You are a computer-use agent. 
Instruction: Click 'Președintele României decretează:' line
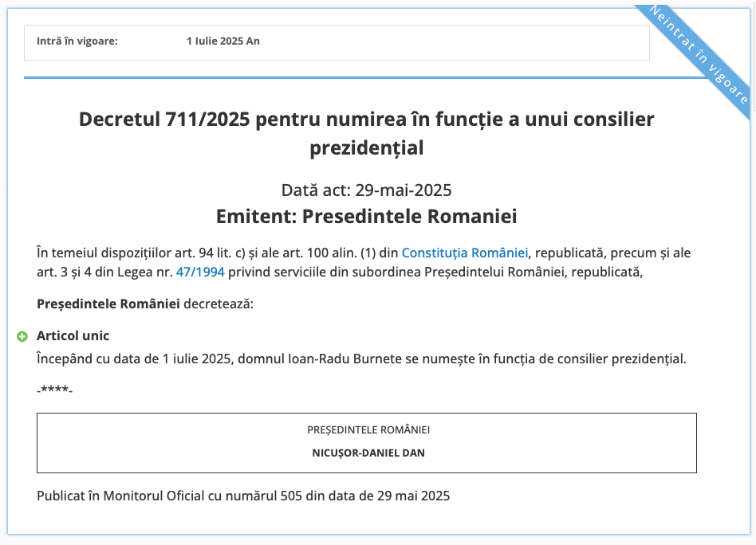(x=144, y=304)
